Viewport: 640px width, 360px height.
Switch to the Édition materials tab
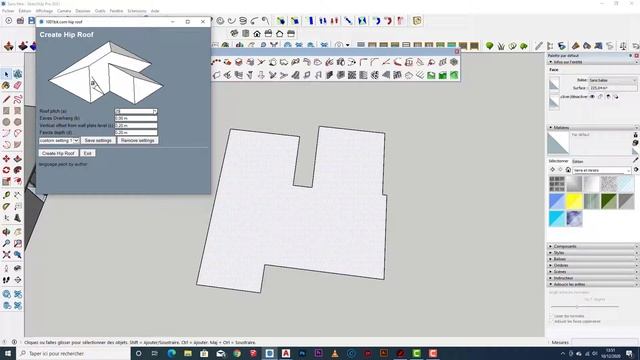coord(578,162)
